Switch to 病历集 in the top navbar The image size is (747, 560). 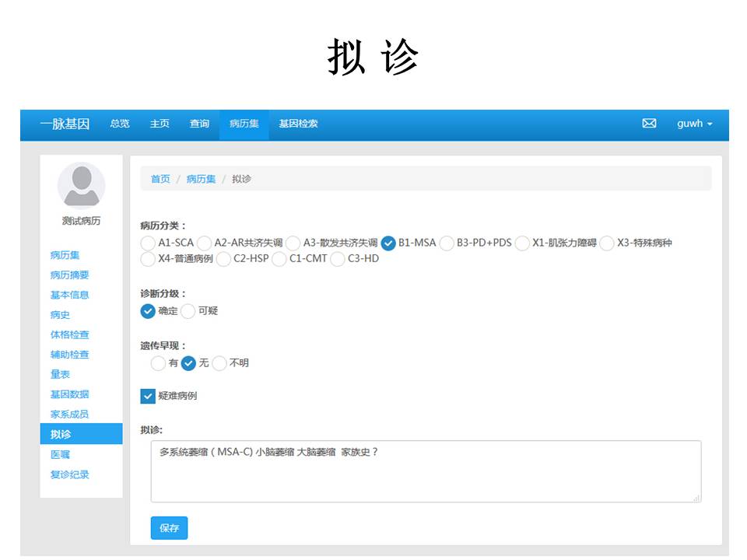244,124
